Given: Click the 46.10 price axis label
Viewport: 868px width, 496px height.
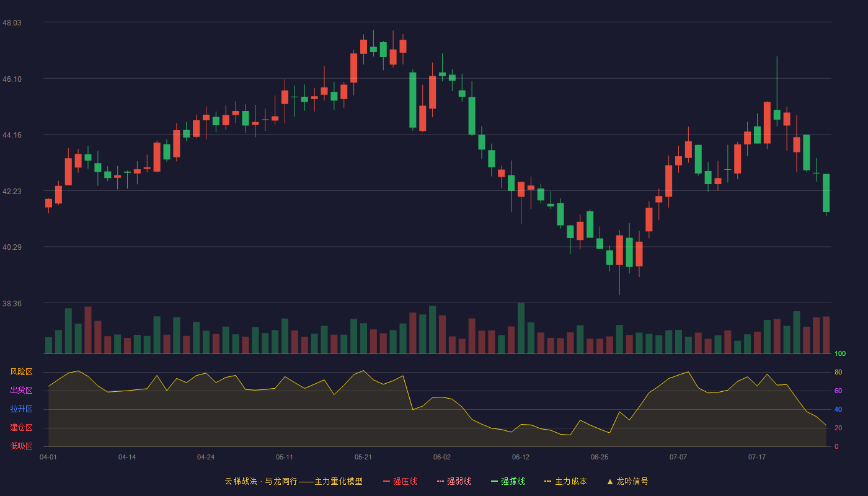Looking at the screenshot, I should (12, 79).
